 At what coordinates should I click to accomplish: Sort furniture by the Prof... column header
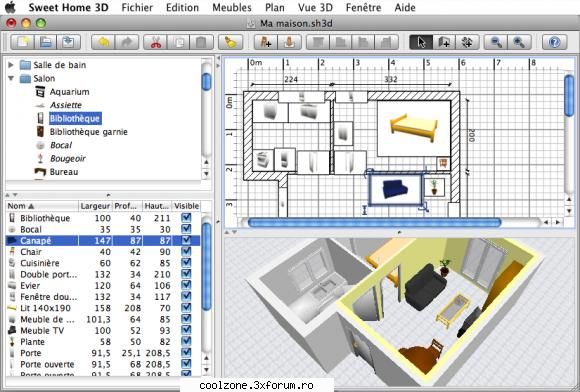[x=128, y=206]
